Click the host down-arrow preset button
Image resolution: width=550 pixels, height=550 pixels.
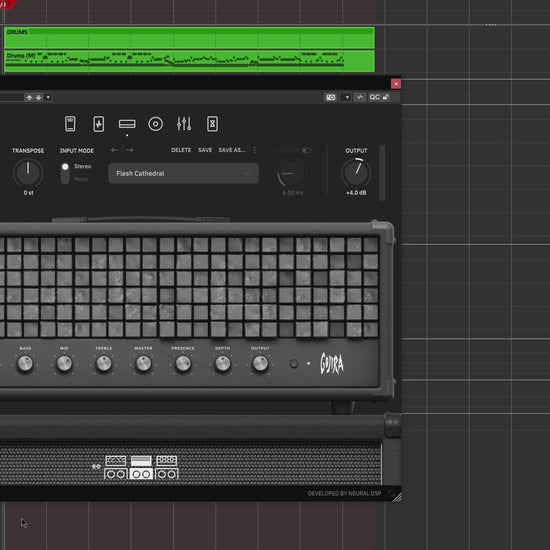pos(39,97)
